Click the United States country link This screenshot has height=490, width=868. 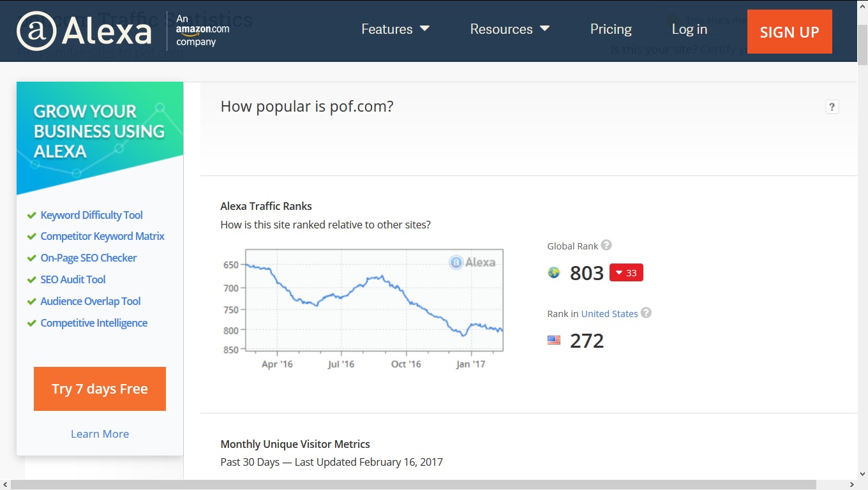coord(610,314)
